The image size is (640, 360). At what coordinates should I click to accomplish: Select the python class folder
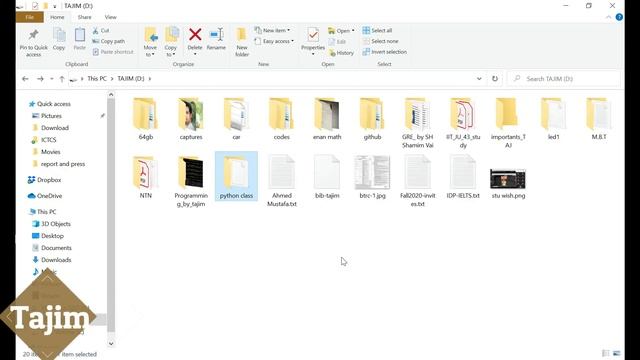[x=236, y=177]
